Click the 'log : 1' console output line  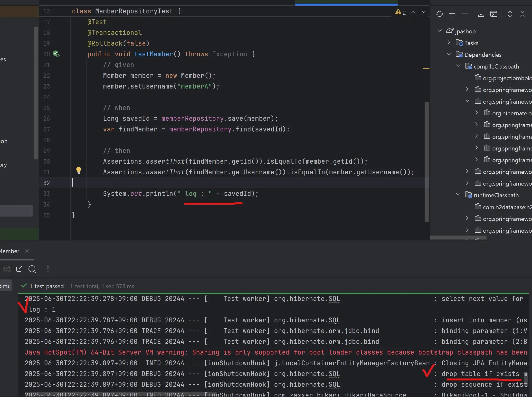(x=42, y=309)
